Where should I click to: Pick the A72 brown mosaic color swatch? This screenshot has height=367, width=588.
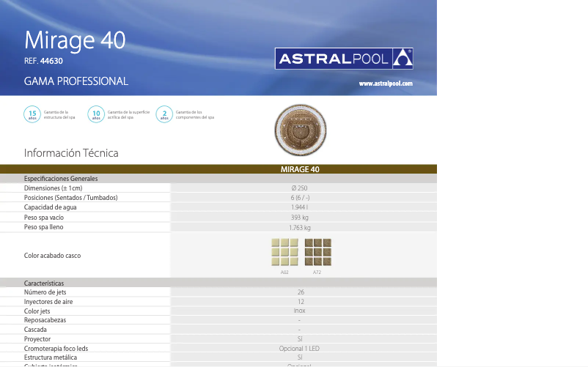[317, 251]
